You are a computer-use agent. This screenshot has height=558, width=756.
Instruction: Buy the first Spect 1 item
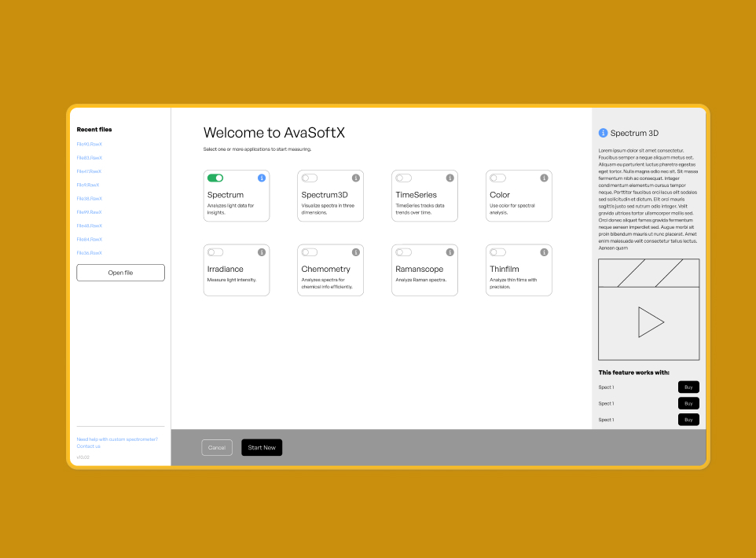pos(688,387)
